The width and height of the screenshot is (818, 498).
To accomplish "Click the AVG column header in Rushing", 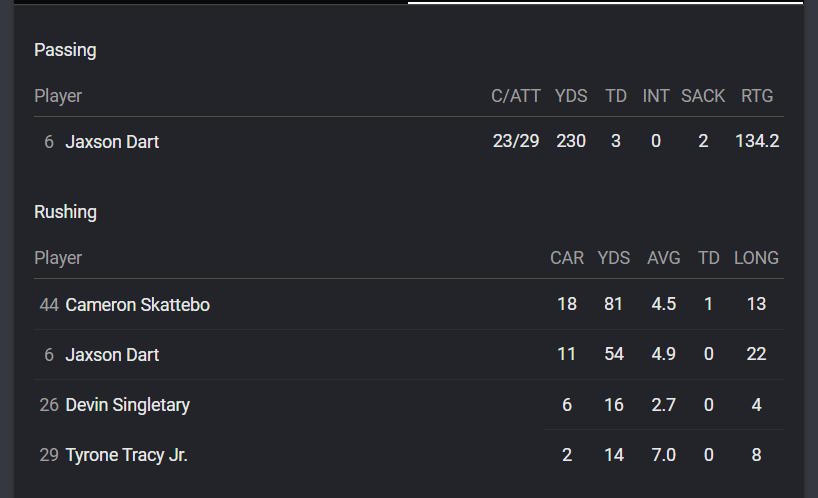I will click(x=664, y=258).
